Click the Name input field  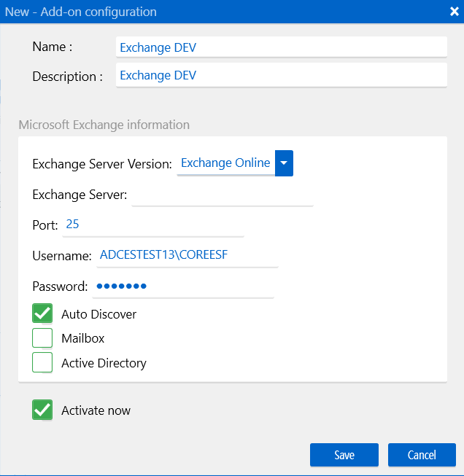coord(282,47)
